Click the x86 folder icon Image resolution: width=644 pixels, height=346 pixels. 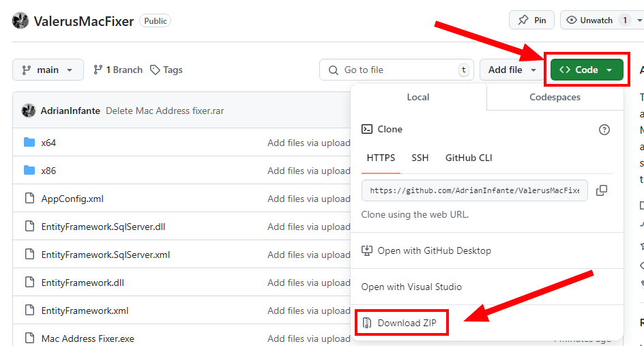pyautogui.click(x=29, y=170)
